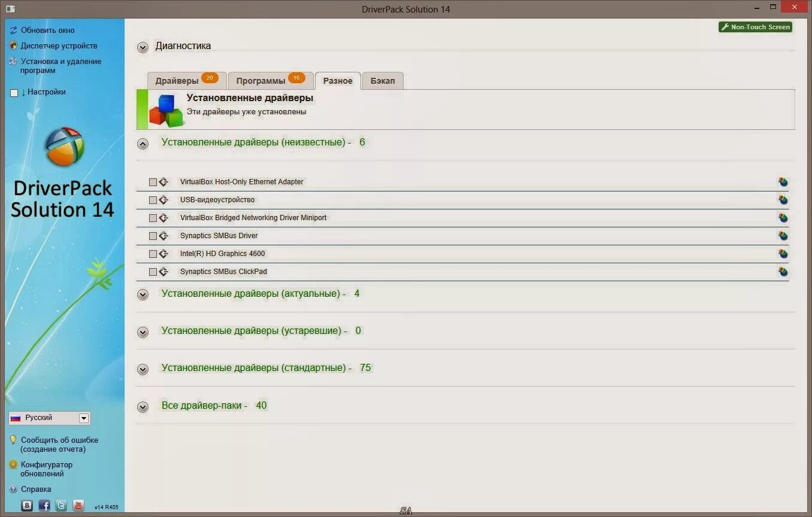Click the help icon beside Справка
This screenshot has height=517, width=812.
(13, 489)
